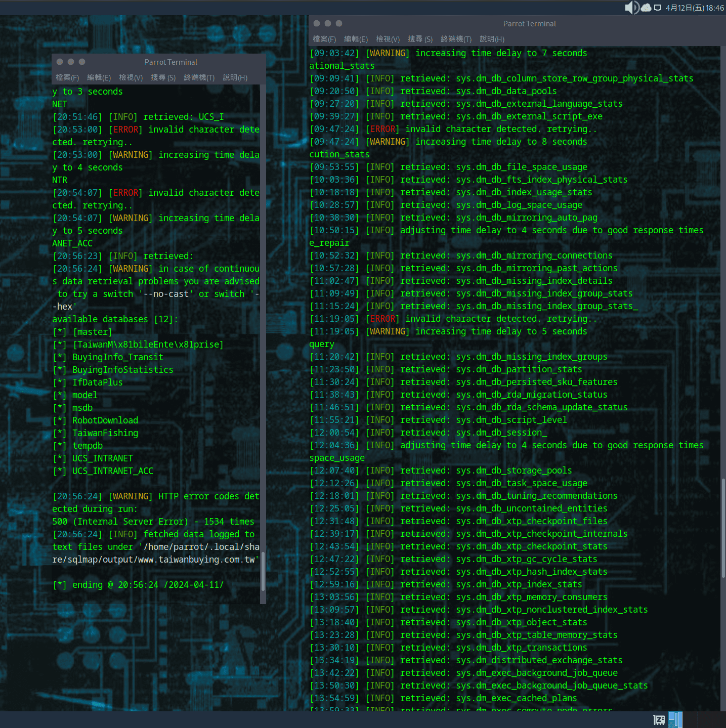Open 搜尋(S) menu in right terminal
This screenshot has height=728, width=726.
click(x=420, y=39)
